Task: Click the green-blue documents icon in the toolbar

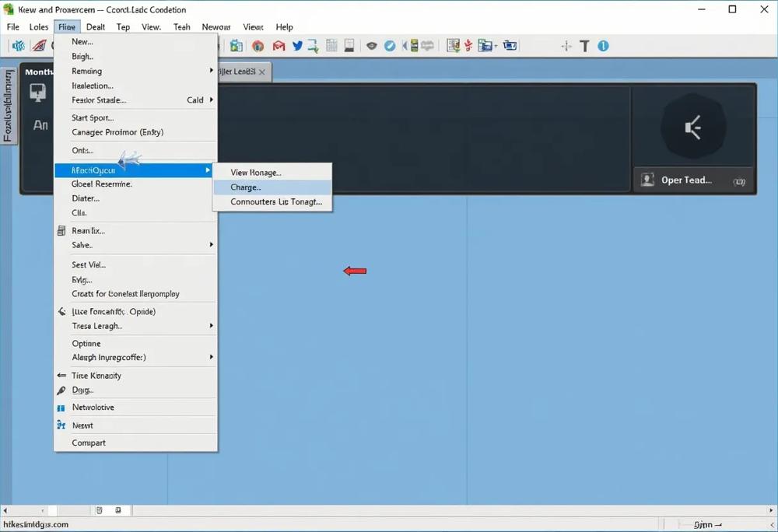Action: [x=237, y=46]
